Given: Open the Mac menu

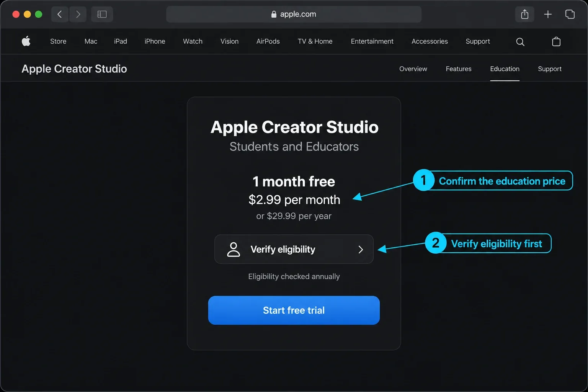Looking at the screenshot, I should (91, 41).
